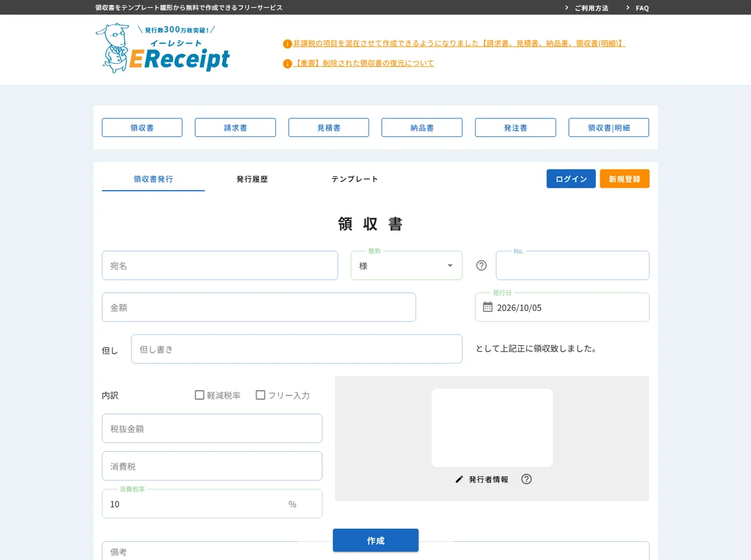Click the text として上記正に領収致しました。
751x560 pixels.
click(x=536, y=349)
